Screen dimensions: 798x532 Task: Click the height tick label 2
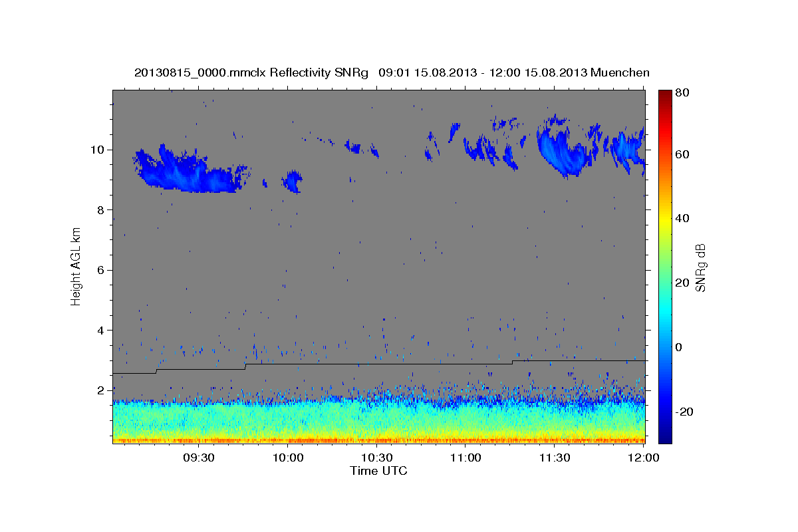[x=102, y=390]
